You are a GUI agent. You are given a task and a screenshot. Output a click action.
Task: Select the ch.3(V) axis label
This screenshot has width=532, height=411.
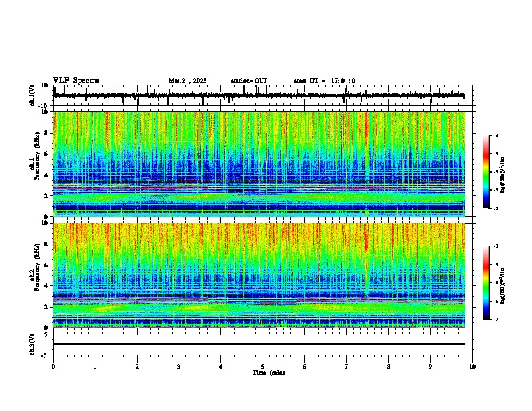(x=32, y=345)
